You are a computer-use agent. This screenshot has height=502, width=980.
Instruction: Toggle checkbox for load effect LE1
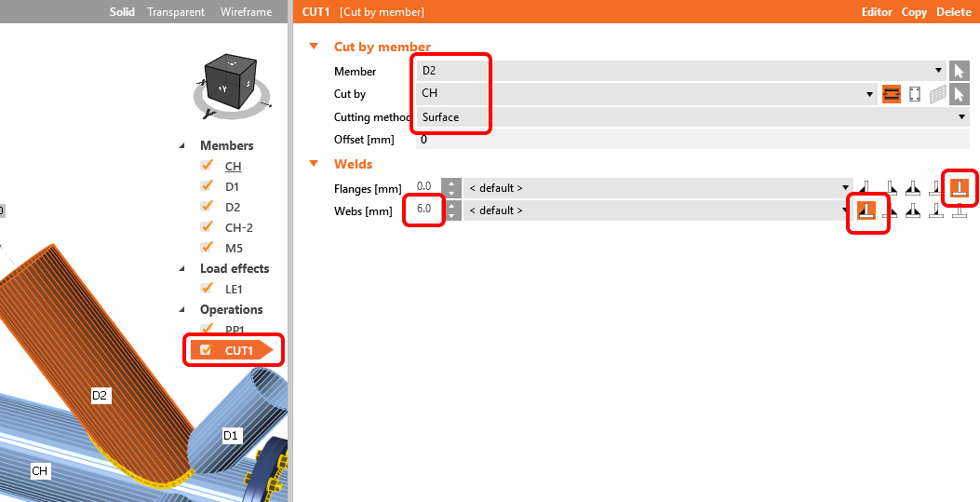(207, 289)
